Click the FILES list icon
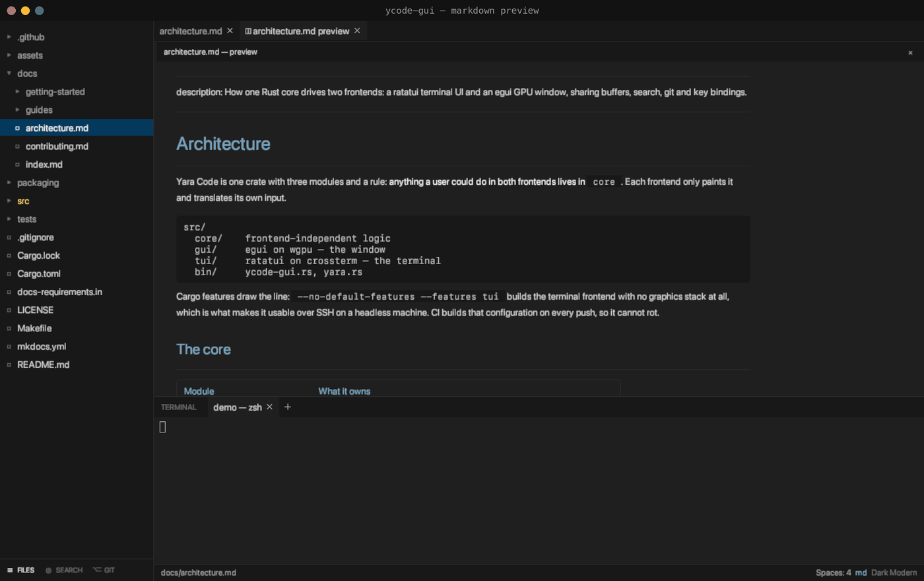924x581 pixels. [x=10, y=570]
